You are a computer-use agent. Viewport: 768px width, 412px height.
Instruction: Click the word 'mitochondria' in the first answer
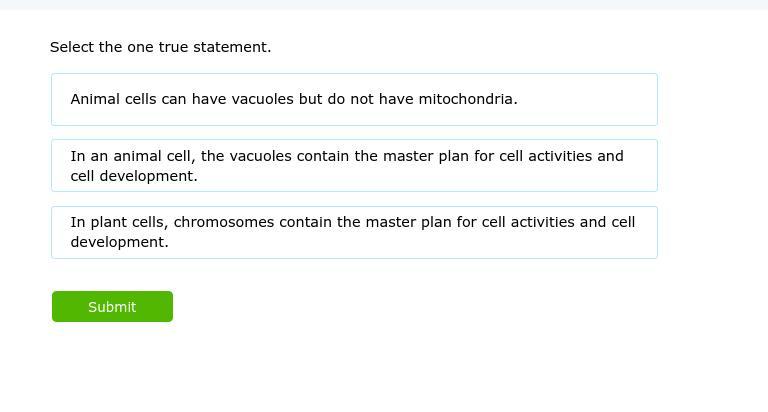click(x=465, y=99)
